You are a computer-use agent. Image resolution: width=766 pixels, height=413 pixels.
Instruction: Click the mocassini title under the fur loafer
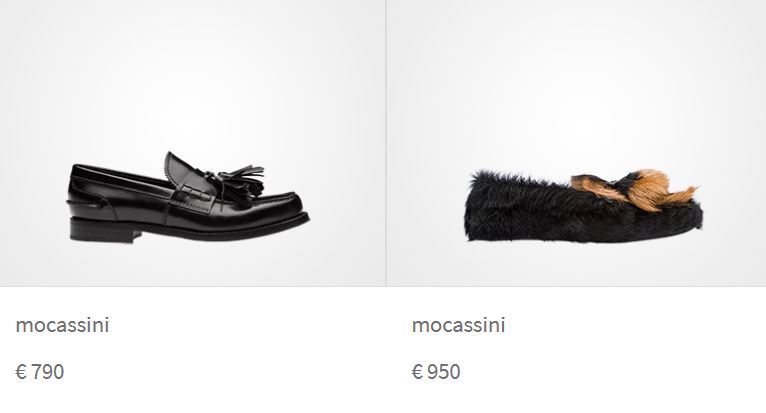[458, 325]
